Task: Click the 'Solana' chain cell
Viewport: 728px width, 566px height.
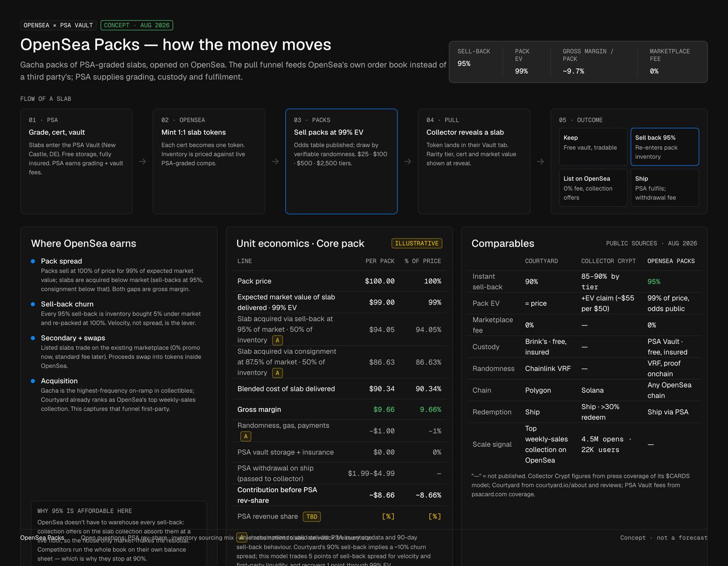Action: 593,391
